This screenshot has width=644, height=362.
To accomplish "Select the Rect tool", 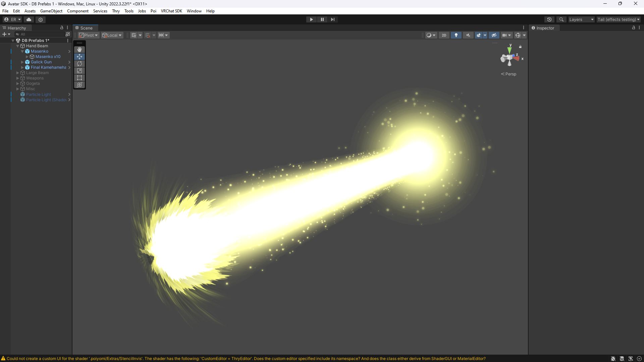I will coord(79,78).
